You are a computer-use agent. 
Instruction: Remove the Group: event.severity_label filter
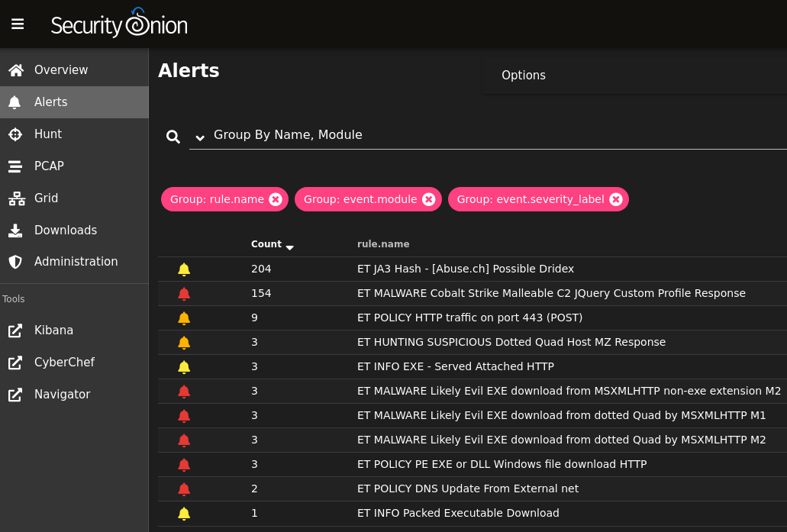(x=616, y=200)
